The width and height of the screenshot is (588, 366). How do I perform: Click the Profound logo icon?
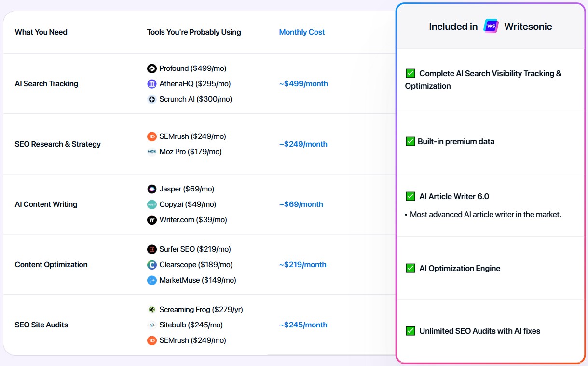pos(152,68)
